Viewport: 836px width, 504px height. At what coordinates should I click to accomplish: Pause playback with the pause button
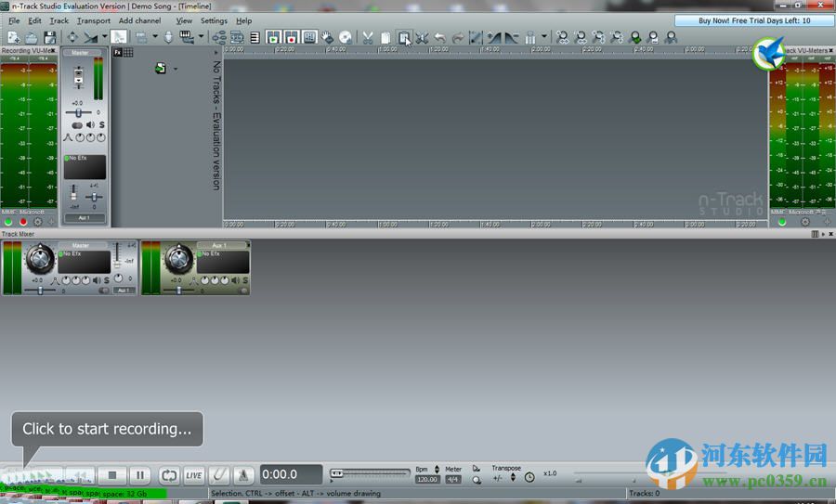[139, 474]
